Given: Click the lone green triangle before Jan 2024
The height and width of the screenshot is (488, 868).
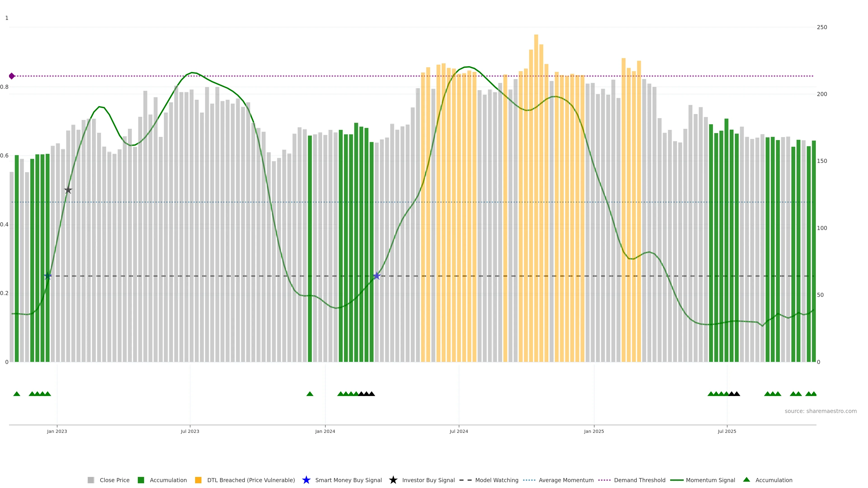Looking at the screenshot, I should tap(310, 394).
